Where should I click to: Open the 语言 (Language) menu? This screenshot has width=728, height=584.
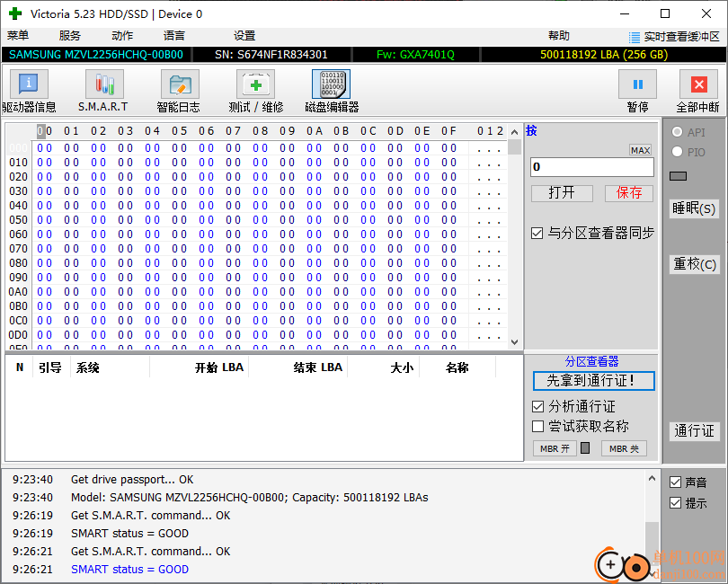[x=174, y=36]
